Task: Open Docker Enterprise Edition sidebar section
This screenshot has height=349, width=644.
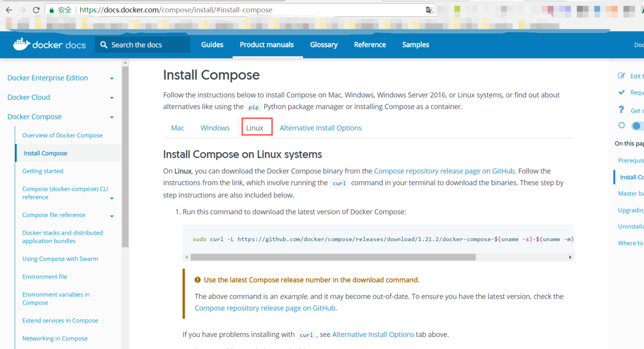Action: click(48, 78)
